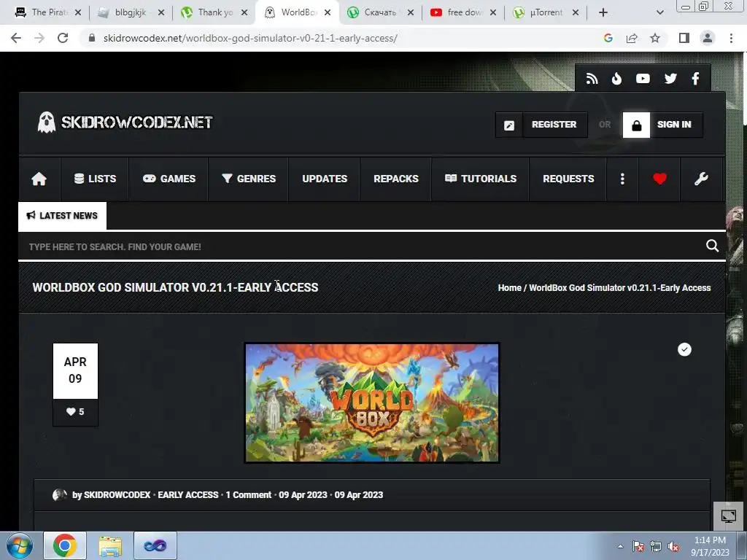Open the tab search dropdown arrow
Screen dimensions: 747x560
pos(659,13)
